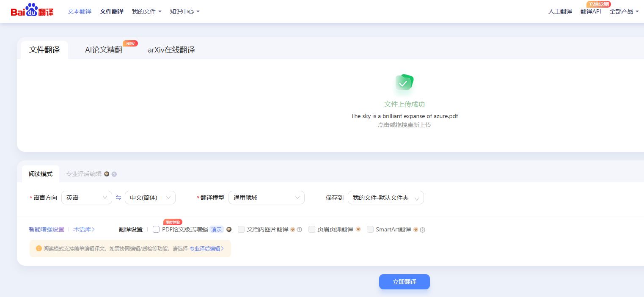The width and height of the screenshot is (644, 297).
Task: Click the swap languages arrows icon
Action: point(118,198)
